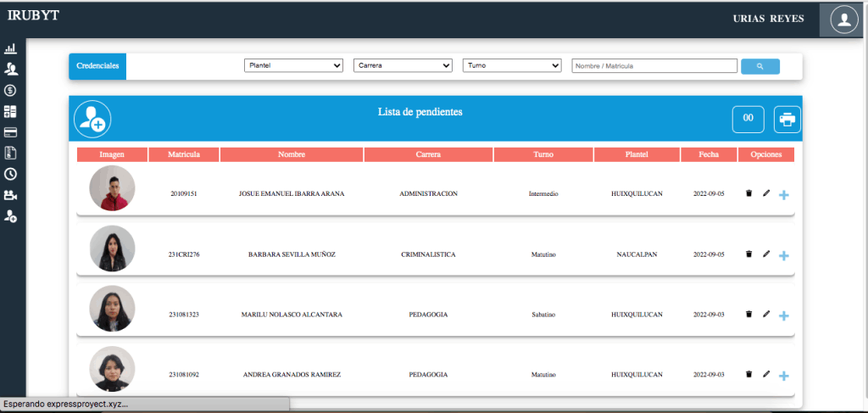Click the Nombre column header
Image resolution: width=868 pixels, height=413 pixels.
pos(292,154)
